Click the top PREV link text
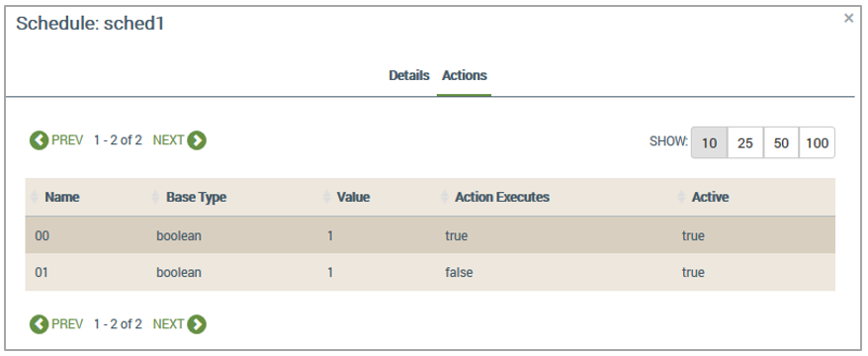Image resolution: width=868 pixels, height=356 pixels. click(x=67, y=140)
